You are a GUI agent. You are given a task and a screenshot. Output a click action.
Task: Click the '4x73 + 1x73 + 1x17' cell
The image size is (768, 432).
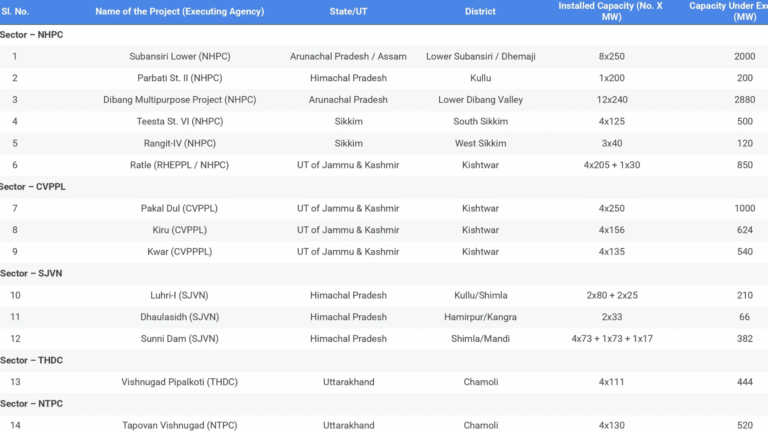point(612,338)
